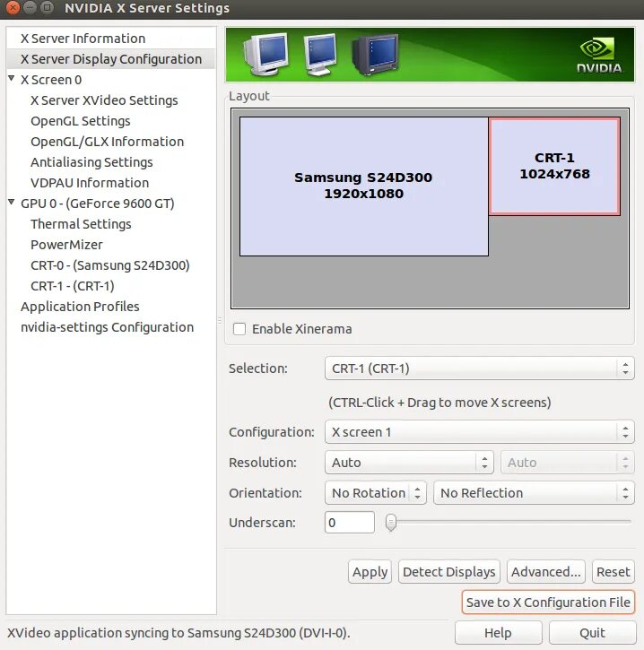Open Application Profiles page
644x650 pixels.
(80, 307)
